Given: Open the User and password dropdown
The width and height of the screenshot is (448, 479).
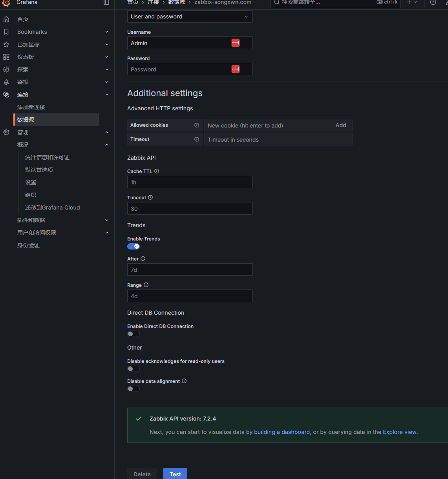Looking at the screenshot, I should click(x=190, y=16).
